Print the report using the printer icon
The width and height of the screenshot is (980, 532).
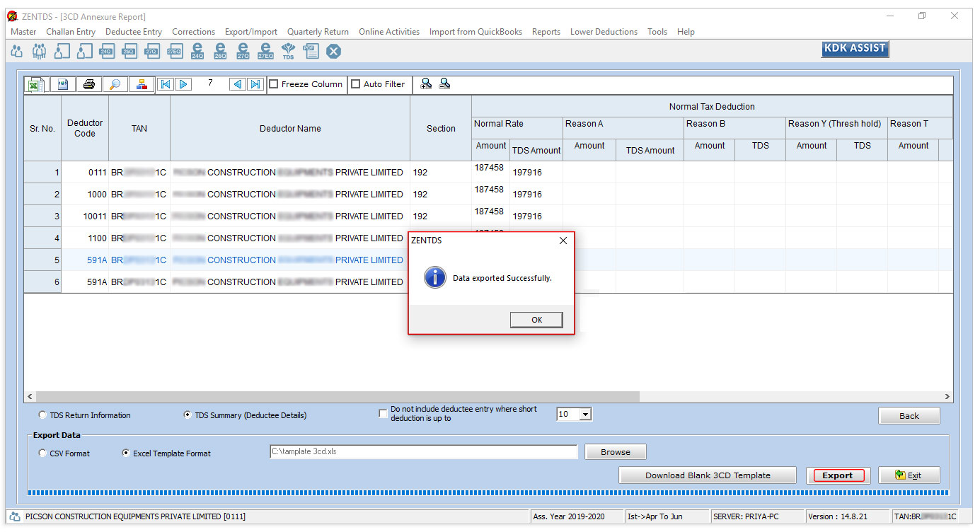[88, 84]
